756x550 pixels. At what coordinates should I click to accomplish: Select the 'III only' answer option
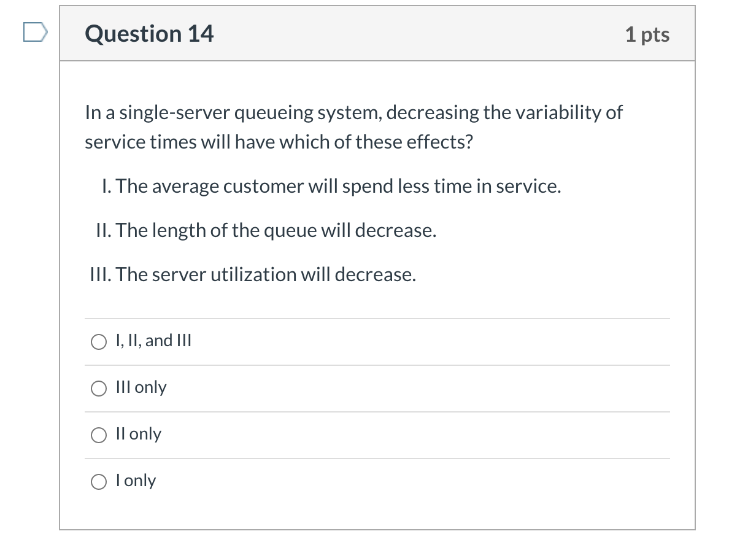coord(99,388)
